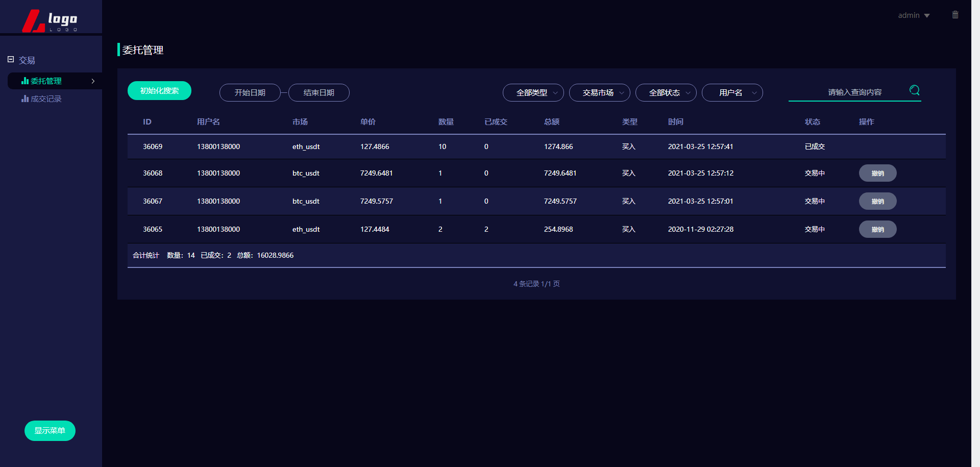980x467 pixels.
Task: Click 撤销 for order 36065
Action: 877,230
